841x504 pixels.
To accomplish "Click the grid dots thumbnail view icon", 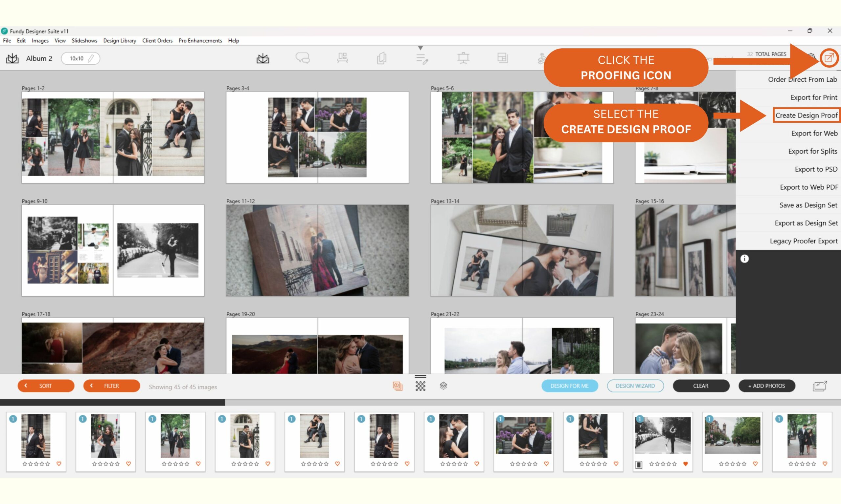I will point(420,386).
